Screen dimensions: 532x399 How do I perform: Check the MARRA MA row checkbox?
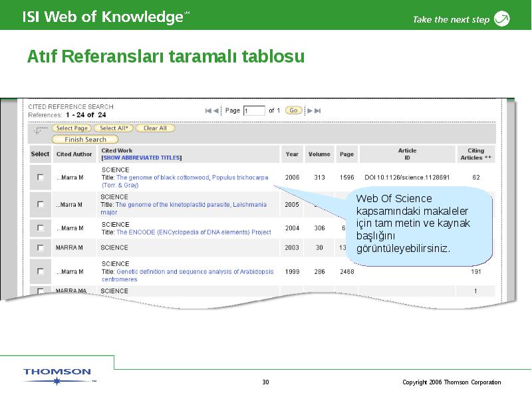click(x=41, y=291)
